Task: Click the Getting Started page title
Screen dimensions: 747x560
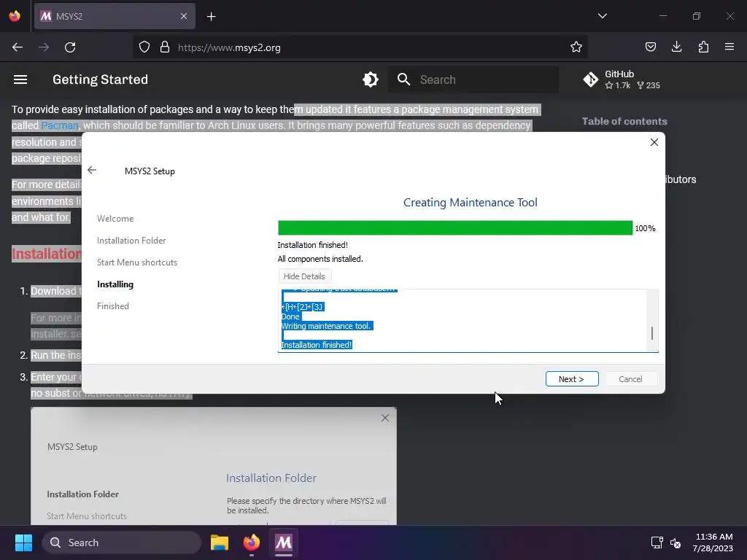Action: (100, 79)
